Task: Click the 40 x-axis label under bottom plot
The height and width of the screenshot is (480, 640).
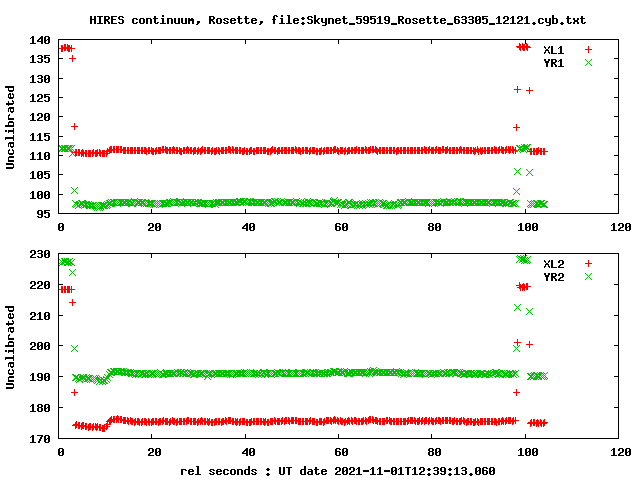Action: [248, 453]
